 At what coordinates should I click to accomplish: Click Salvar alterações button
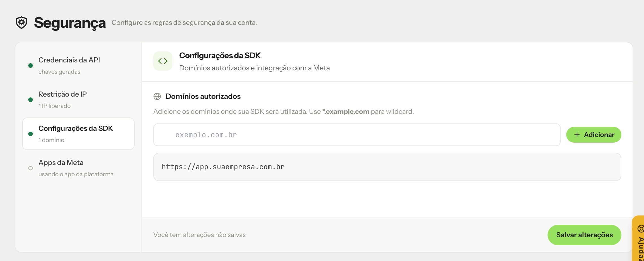tap(584, 235)
